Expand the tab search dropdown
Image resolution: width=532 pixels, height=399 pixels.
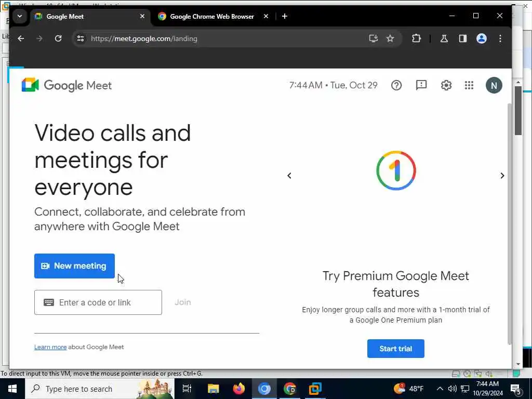click(x=20, y=16)
